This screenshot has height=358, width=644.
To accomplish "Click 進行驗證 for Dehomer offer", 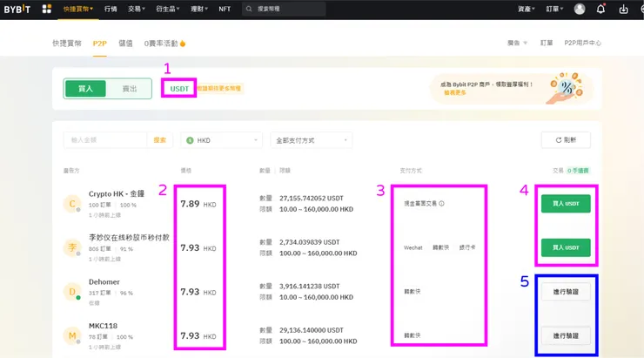I will click(566, 292).
